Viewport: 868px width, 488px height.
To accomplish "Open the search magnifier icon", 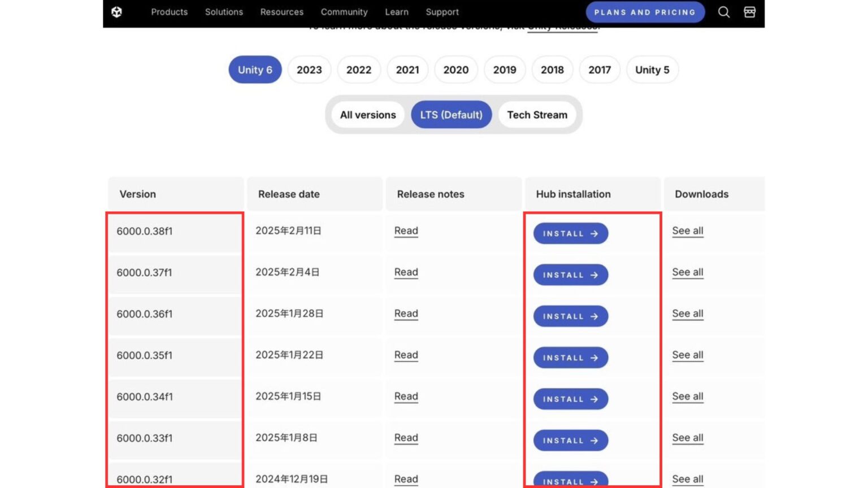I will (723, 12).
